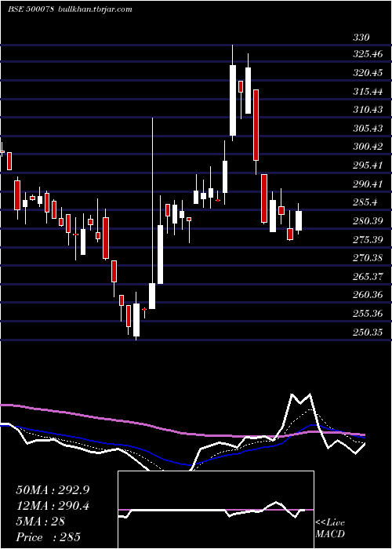The width and height of the screenshot is (392, 549).
Task: Click the 300.42 price axis label
Action: 368,147
